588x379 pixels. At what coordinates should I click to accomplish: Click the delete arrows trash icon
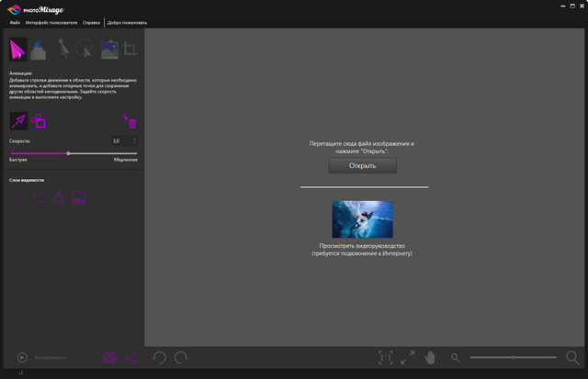(130, 121)
